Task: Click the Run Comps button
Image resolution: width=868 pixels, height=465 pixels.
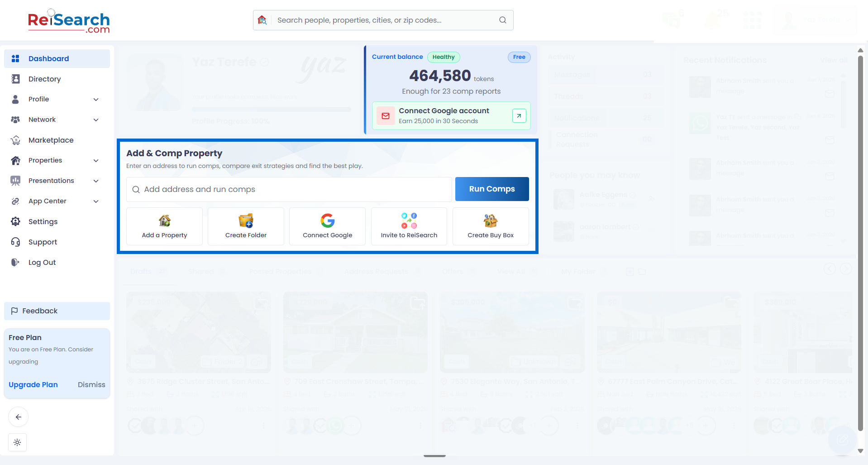Action: click(x=492, y=189)
